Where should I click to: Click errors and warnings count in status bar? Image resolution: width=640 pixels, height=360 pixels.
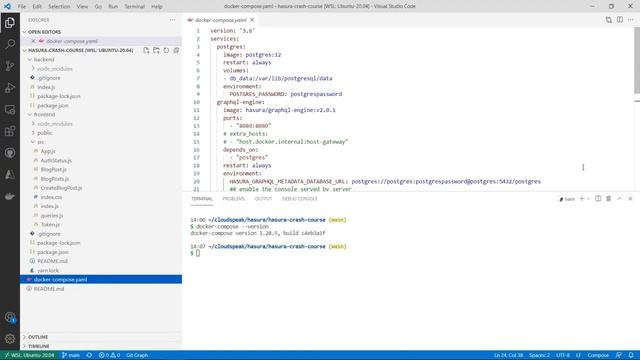tap(109, 355)
